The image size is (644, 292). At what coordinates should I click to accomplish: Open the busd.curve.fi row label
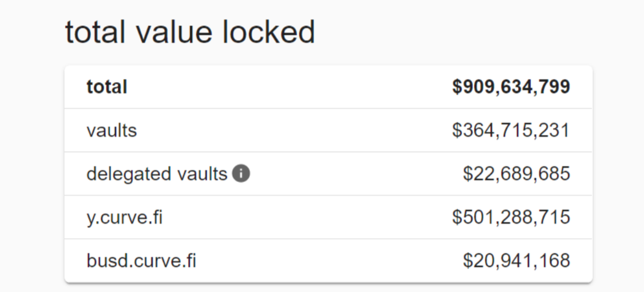click(141, 261)
